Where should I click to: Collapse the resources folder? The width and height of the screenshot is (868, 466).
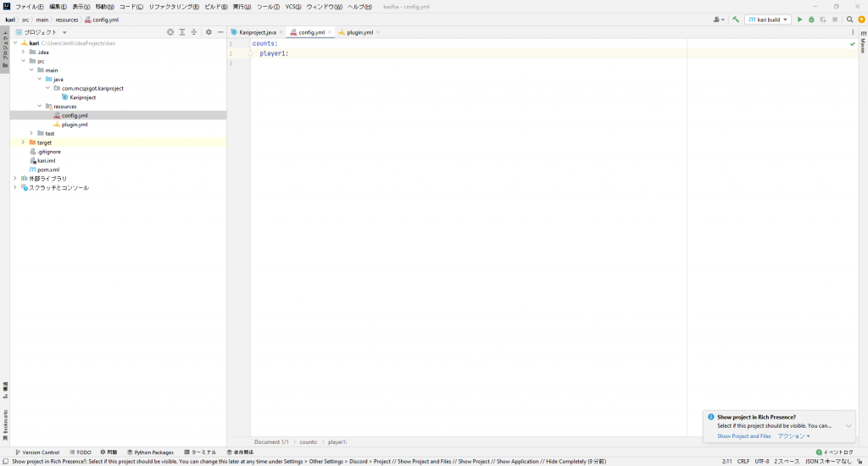point(39,107)
